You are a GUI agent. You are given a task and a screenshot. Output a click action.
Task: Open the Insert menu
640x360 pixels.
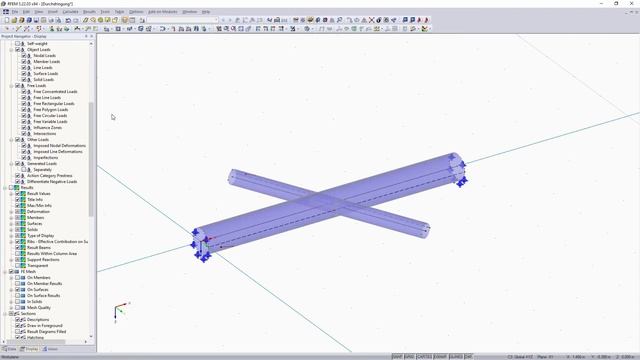click(x=53, y=12)
